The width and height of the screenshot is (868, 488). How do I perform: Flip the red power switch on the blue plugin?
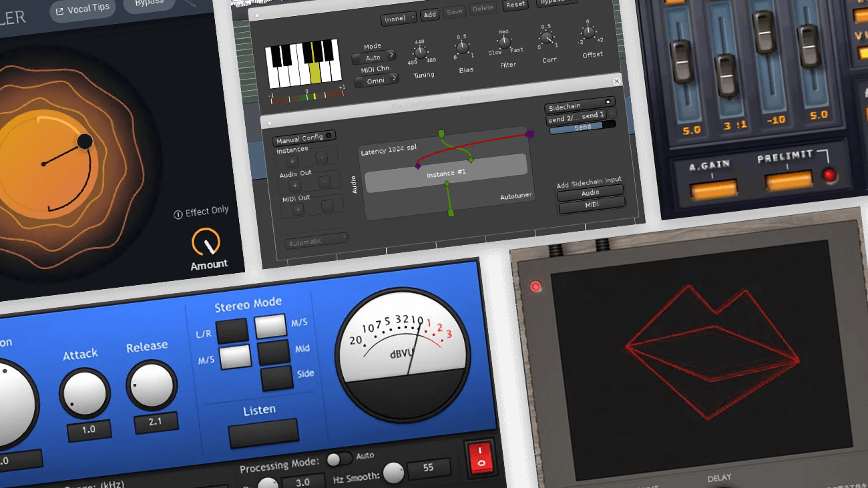point(479,459)
